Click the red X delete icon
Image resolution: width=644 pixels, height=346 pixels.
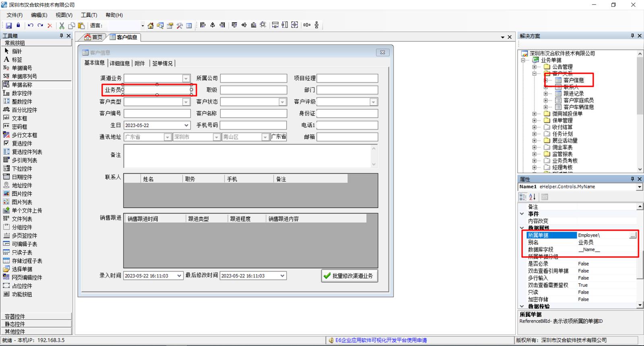(x=50, y=25)
